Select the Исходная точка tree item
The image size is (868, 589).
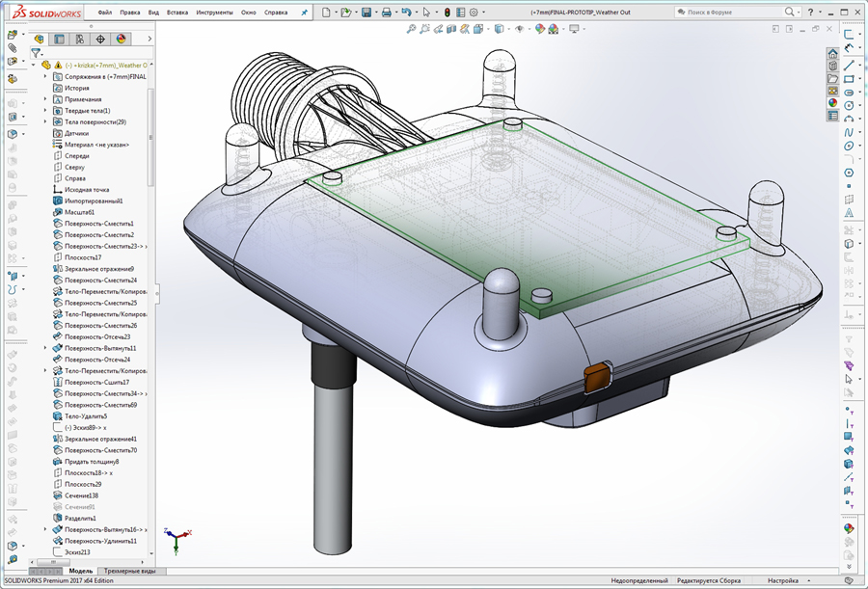(x=87, y=190)
